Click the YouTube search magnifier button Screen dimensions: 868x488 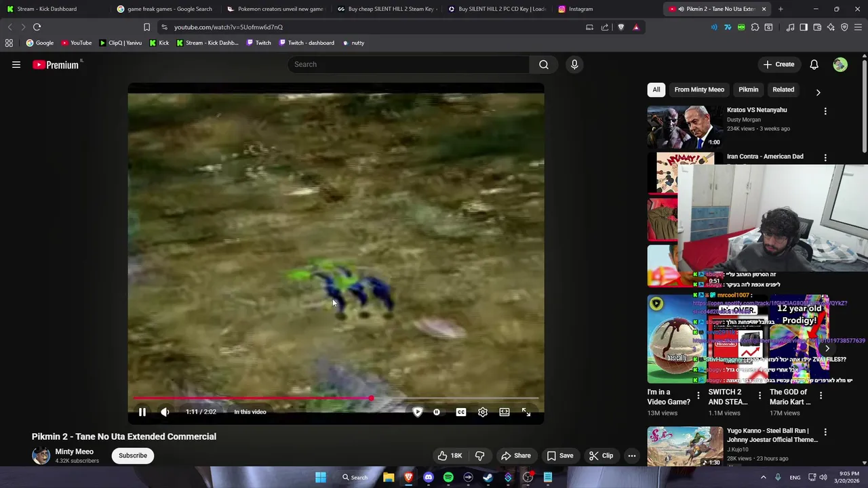[544, 64]
